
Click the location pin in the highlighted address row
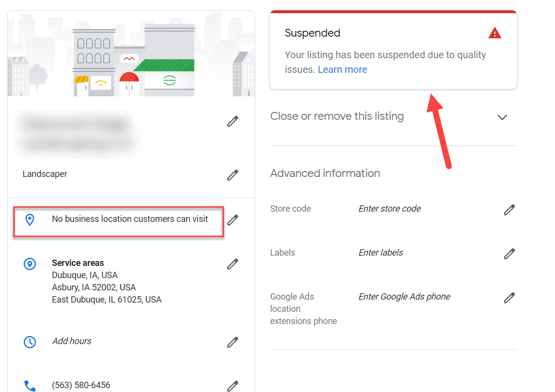coord(30,220)
